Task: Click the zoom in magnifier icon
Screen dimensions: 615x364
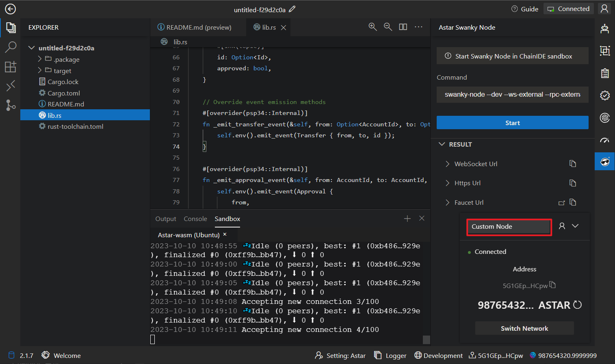Action: coord(372,27)
